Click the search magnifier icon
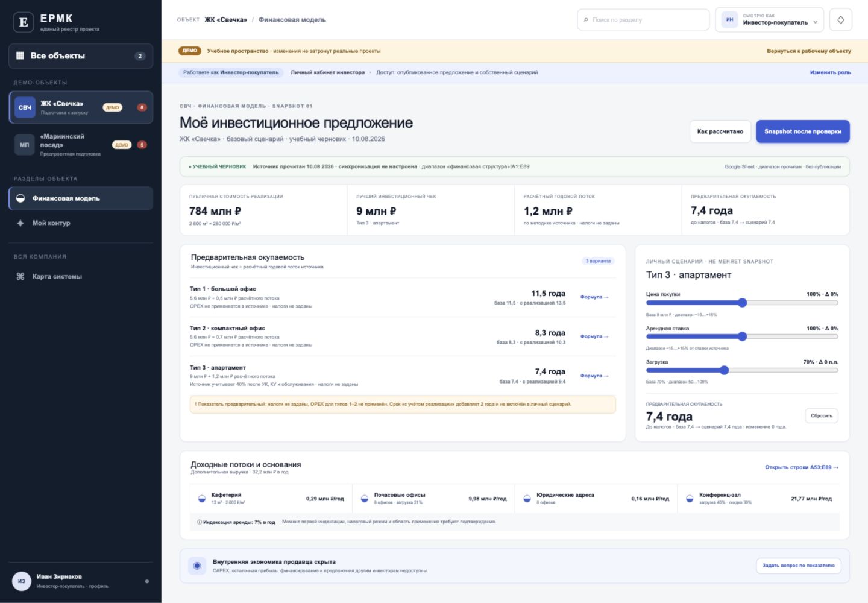 click(x=586, y=20)
